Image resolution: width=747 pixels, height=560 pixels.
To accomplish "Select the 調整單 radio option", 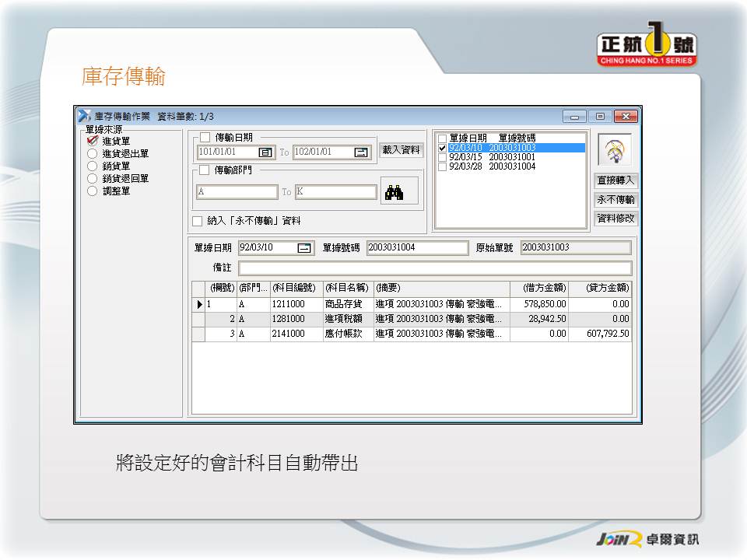I will click(93, 191).
